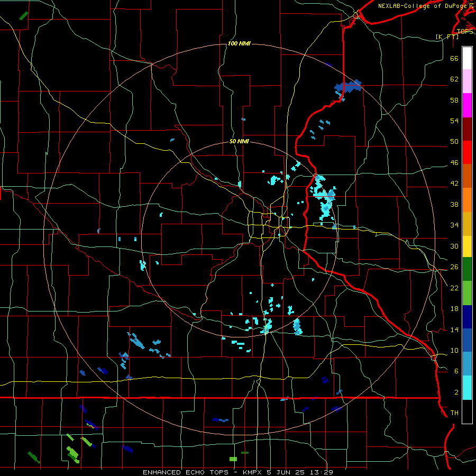Screen dimensions: 476x476
Task: Click the "[K FT]" units label
Action: pos(447,36)
